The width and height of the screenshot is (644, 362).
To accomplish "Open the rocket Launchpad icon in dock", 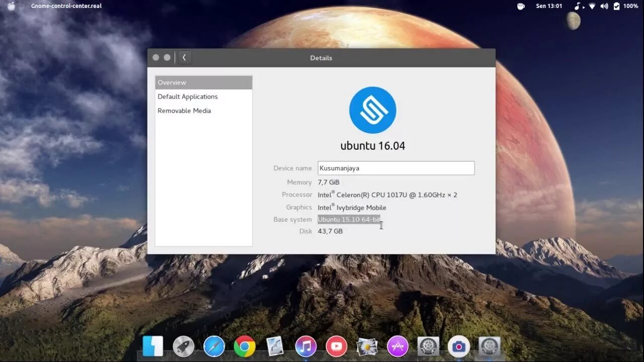I will [184, 346].
